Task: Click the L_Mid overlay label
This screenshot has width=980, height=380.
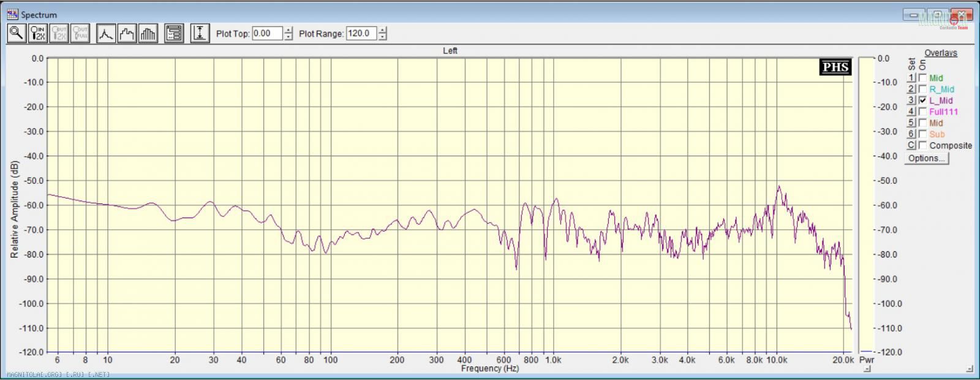Action: (941, 101)
